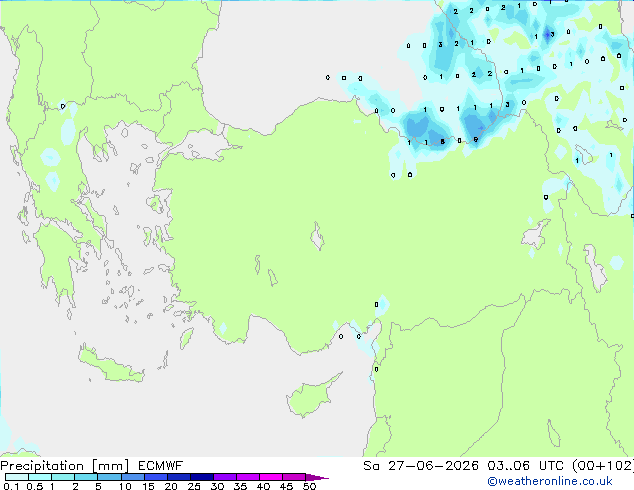Pick the 15–20 mm legend color box

pyautogui.click(x=155, y=477)
